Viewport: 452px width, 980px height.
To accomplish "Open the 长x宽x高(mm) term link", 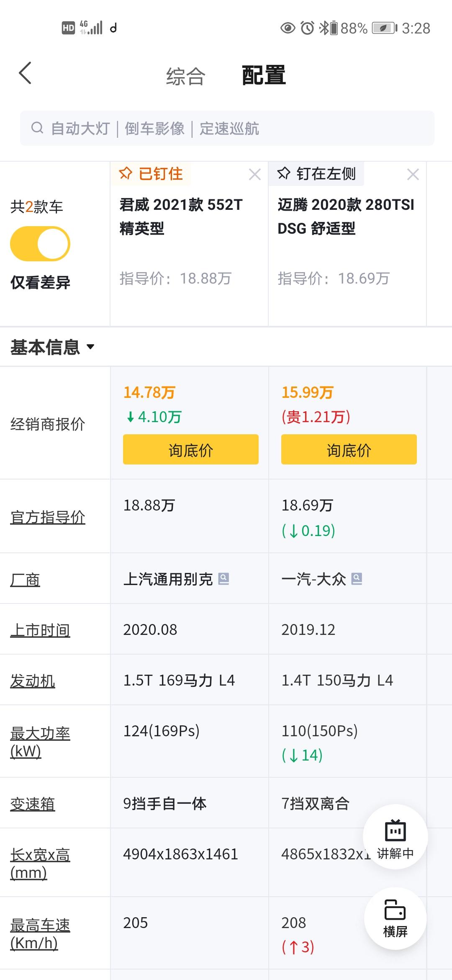I will (x=40, y=864).
